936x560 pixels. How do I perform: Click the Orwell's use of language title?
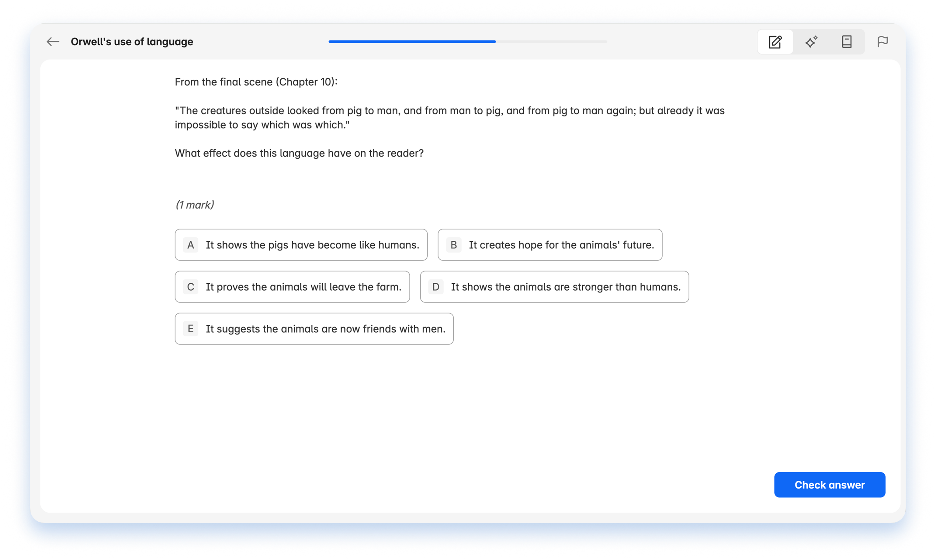(132, 42)
